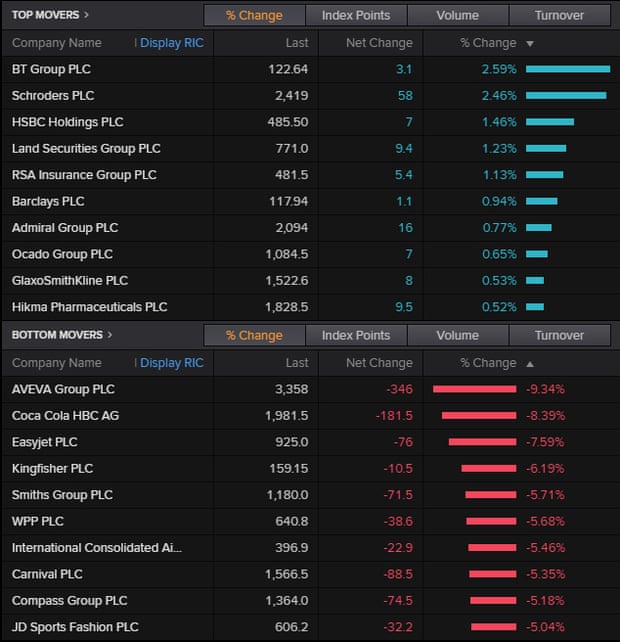
Task: Click BT Group 2.59% blue change bar
Action: tap(568, 69)
